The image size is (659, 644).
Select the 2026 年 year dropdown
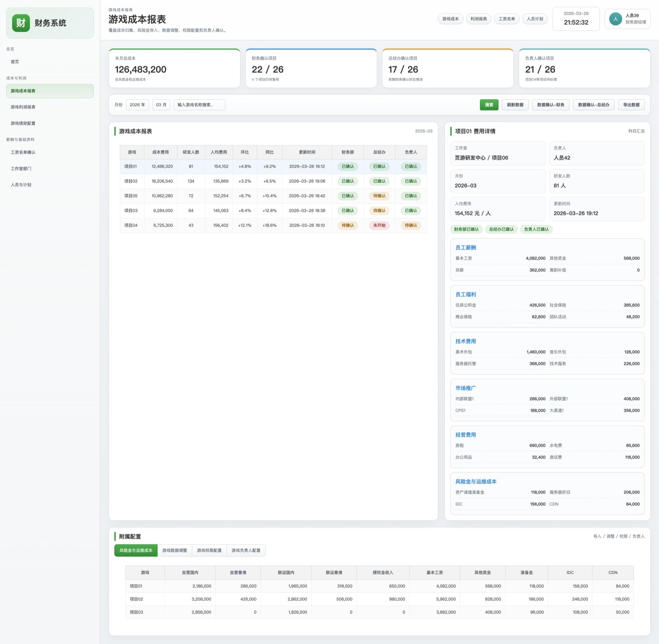point(137,105)
